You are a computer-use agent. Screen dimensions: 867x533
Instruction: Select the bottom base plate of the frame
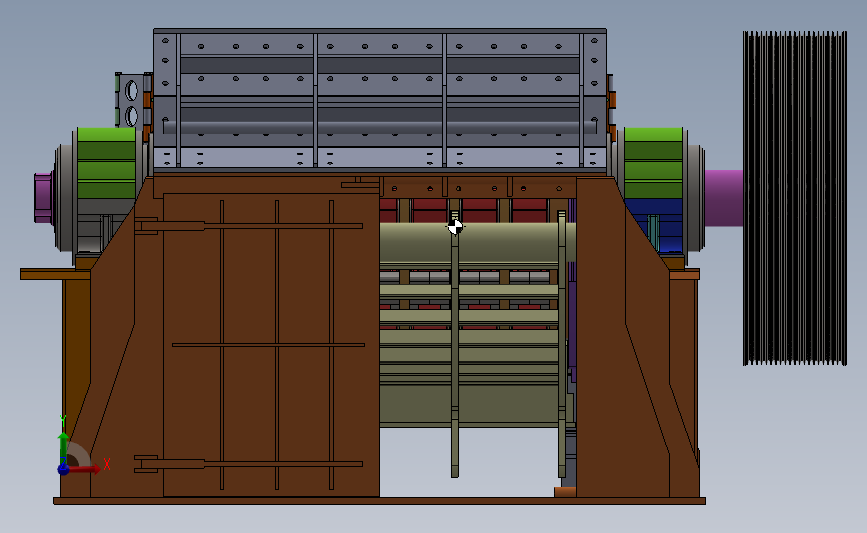pyautogui.click(x=379, y=501)
